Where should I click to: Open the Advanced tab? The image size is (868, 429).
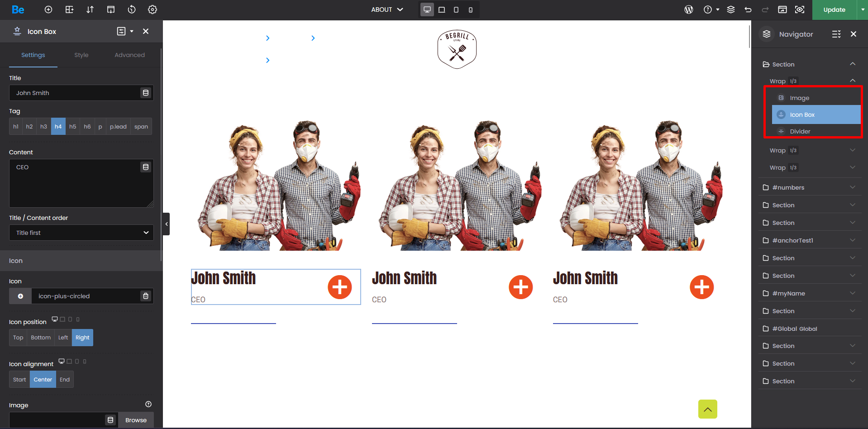tap(129, 55)
